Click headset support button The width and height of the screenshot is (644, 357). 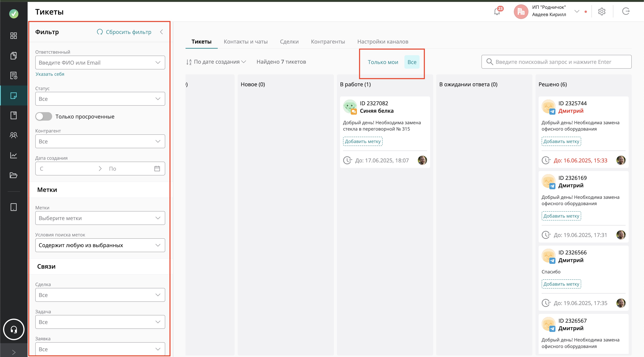[14, 330]
